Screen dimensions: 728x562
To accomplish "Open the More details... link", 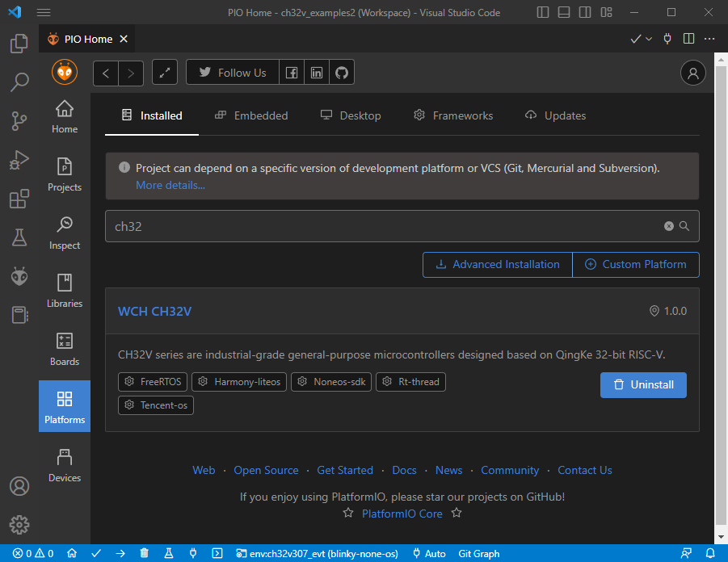I will click(170, 185).
